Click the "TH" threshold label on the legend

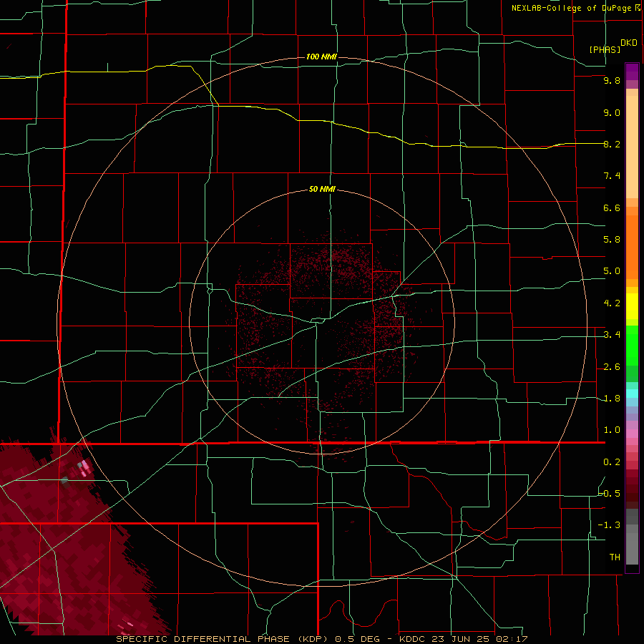pos(615,557)
